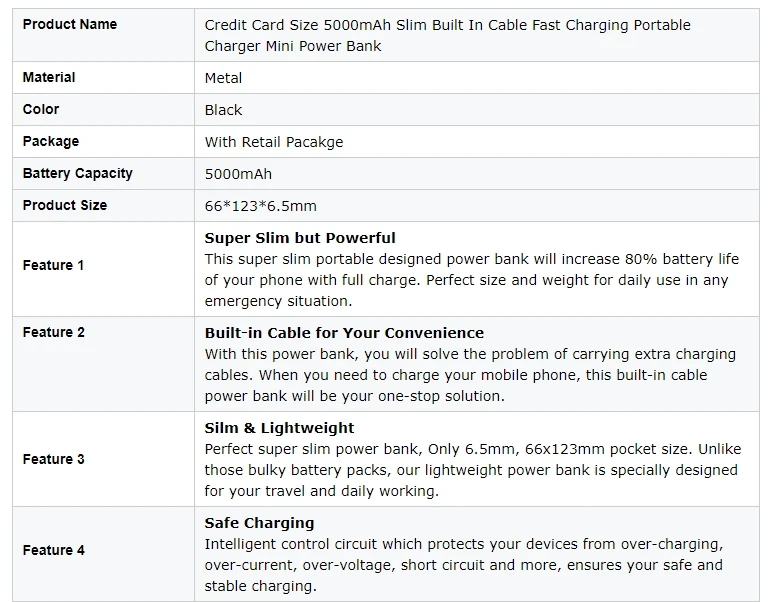Click the Black color value
Viewport: 770px width, 602px height.
(x=223, y=110)
